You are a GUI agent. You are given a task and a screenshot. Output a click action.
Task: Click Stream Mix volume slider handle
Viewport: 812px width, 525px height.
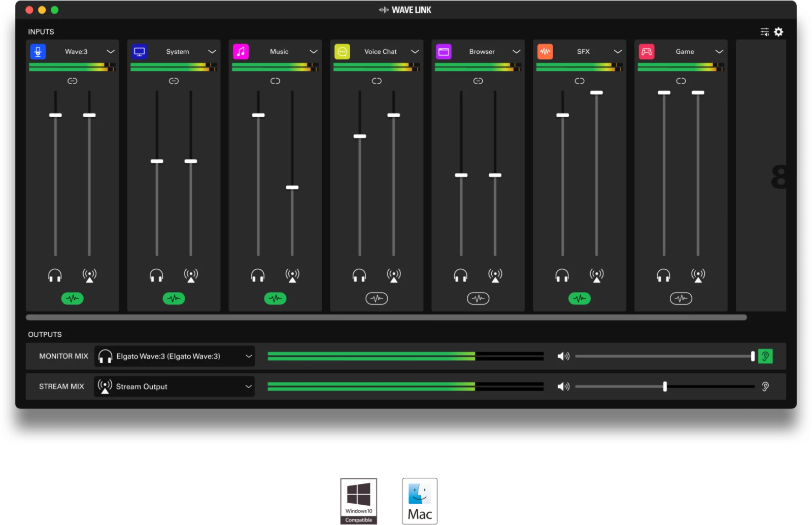pos(665,387)
